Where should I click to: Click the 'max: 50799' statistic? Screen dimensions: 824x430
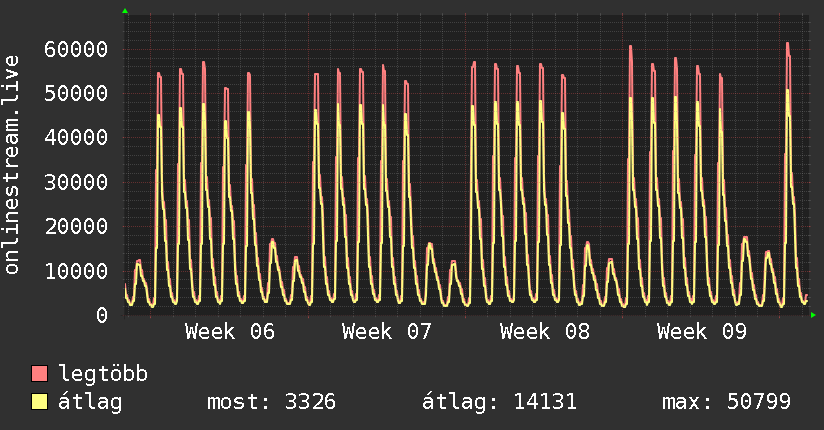pyautogui.click(x=726, y=402)
